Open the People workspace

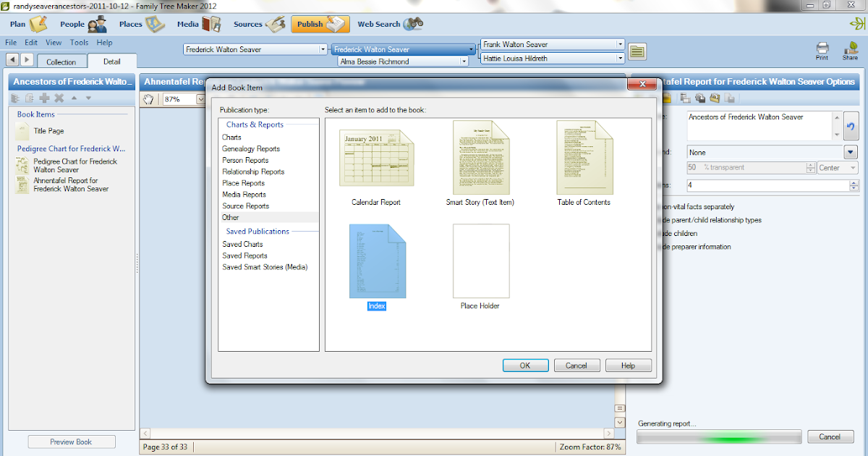(84, 24)
